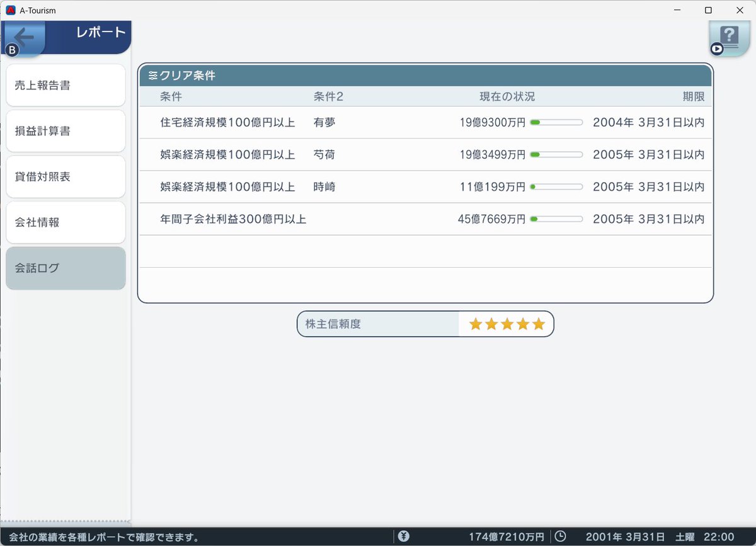
Task: Maximize the A-Tourism window
Action: (708, 10)
